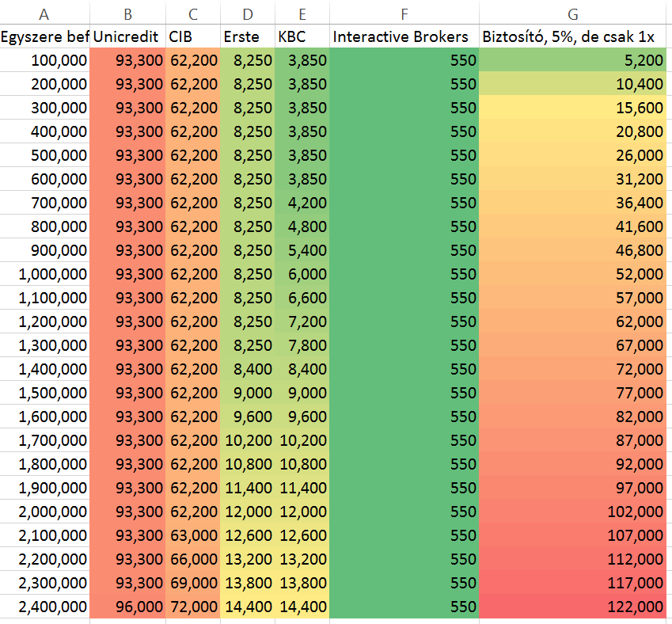Viewport: 672px width, 624px height.
Task: Select cell with value 100,000
Action: coord(44,60)
